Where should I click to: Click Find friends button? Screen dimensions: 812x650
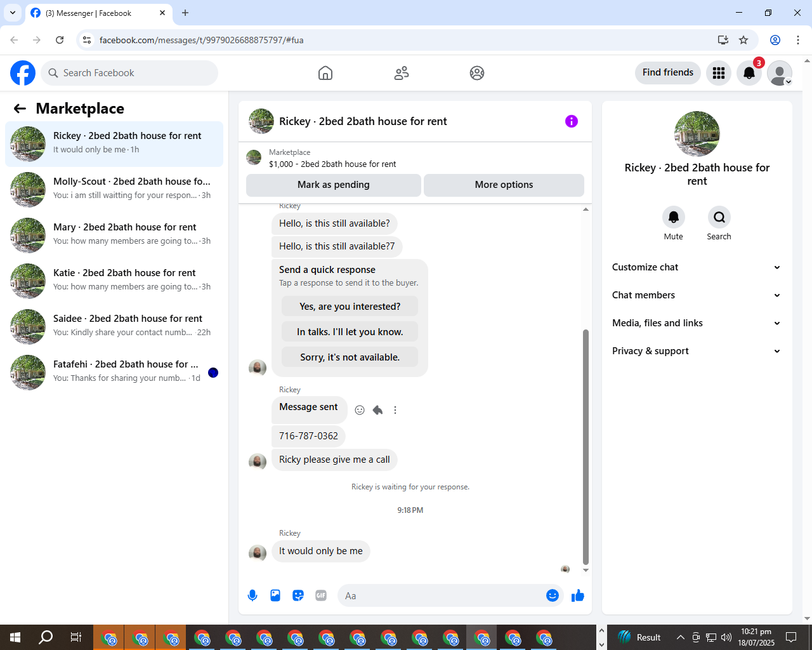668,72
